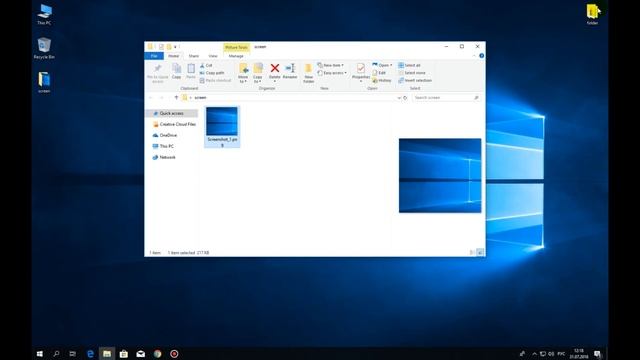Click the Properties quick access toolbar icon
The width and height of the screenshot is (640, 360).
coord(161,47)
